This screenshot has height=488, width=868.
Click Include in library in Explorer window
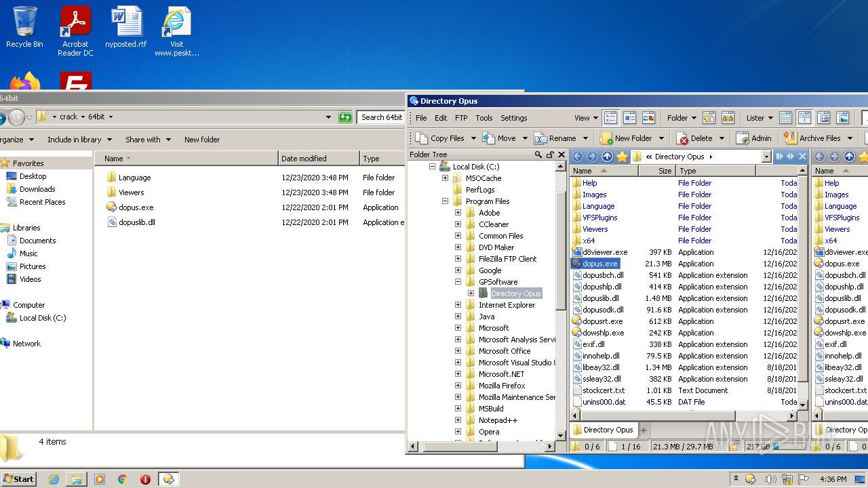79,140
